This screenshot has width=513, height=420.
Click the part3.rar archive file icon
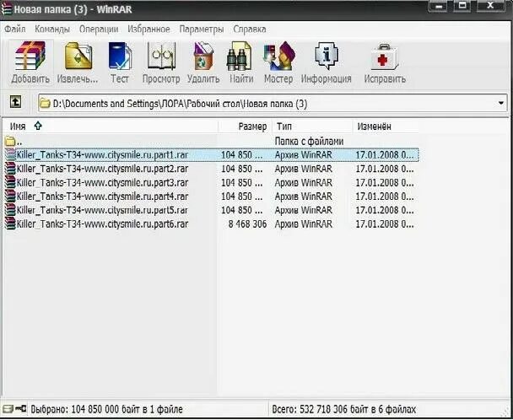tap(10, 182)
